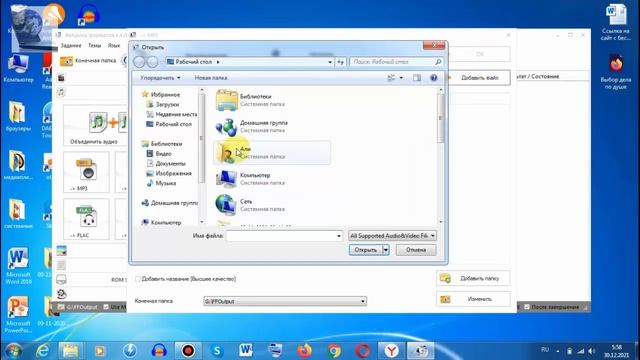
Task: Open the video category in Format Factory sidebar
Action: click(x=61, y=78)
